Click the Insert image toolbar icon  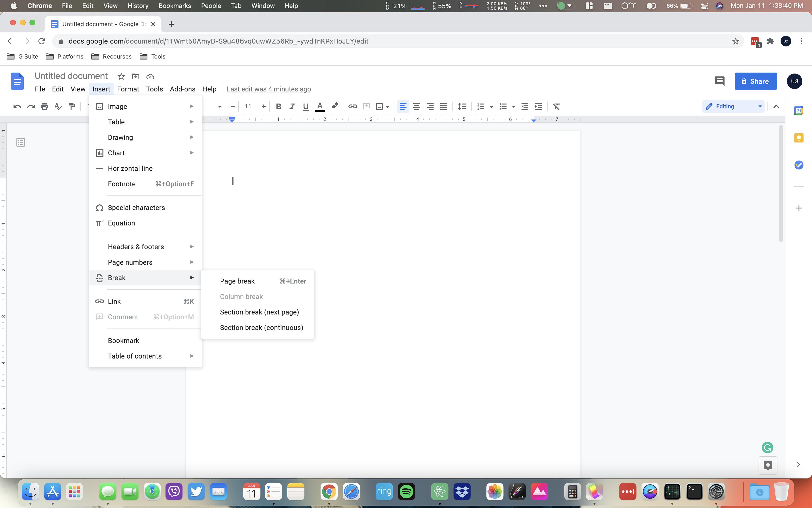[x=379, y=106]
